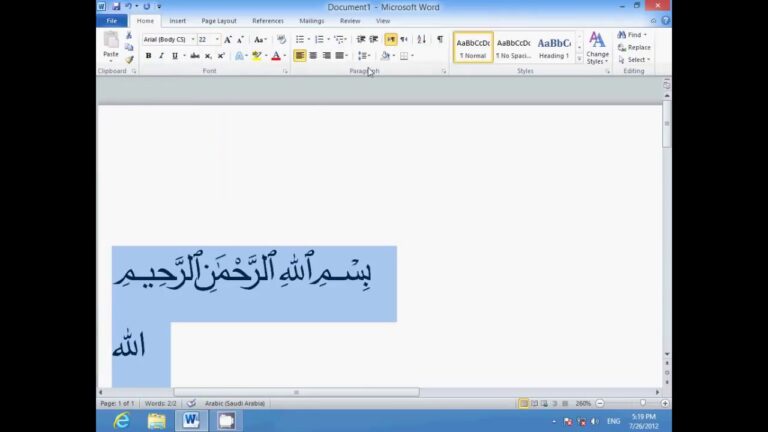The image size is (768, 432).
Task: Activate the Format Painter brush
Action: click(129, 59)
